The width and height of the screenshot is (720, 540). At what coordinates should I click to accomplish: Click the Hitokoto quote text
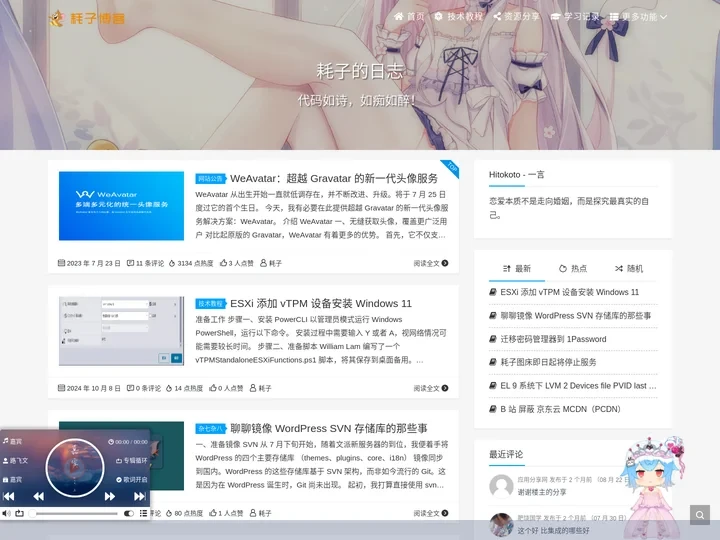coord(569,208)
